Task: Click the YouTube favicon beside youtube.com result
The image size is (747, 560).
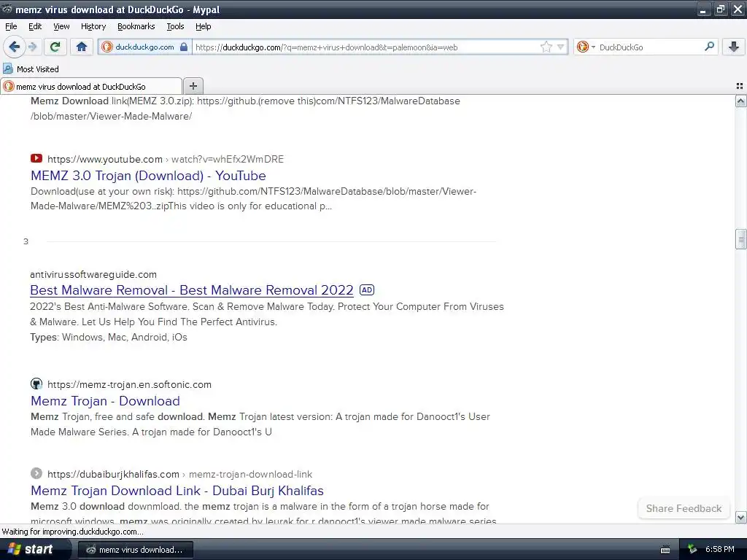Action: 36,158
